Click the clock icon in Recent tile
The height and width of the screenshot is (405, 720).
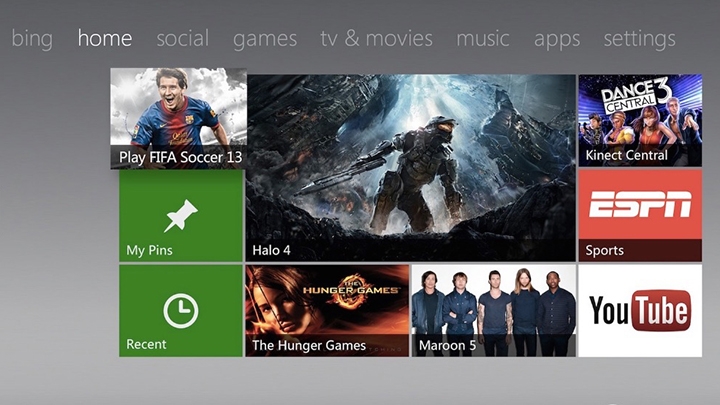[x=181, y=311]
